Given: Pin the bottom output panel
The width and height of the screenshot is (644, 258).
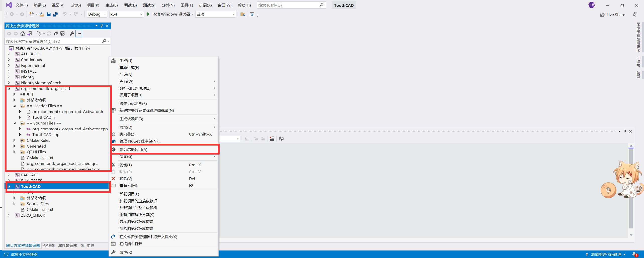Looking at the screenshot, I should (625, 131).
